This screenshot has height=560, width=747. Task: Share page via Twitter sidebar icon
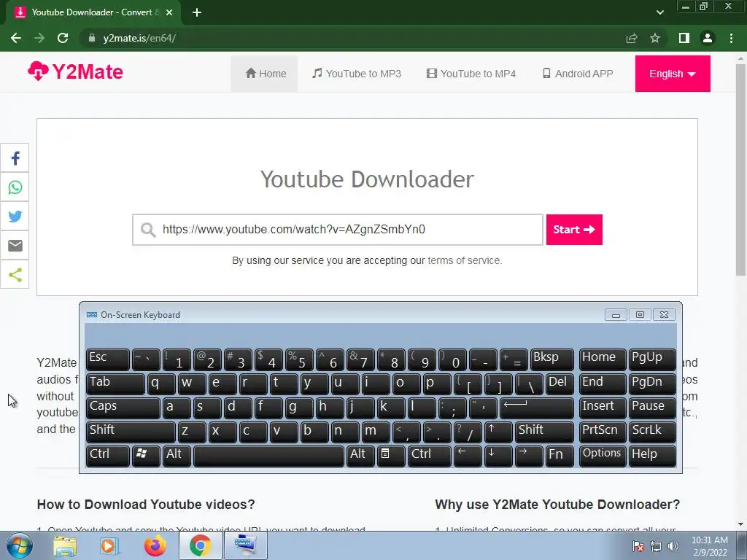pyautogui.click(x=15, y=216)
